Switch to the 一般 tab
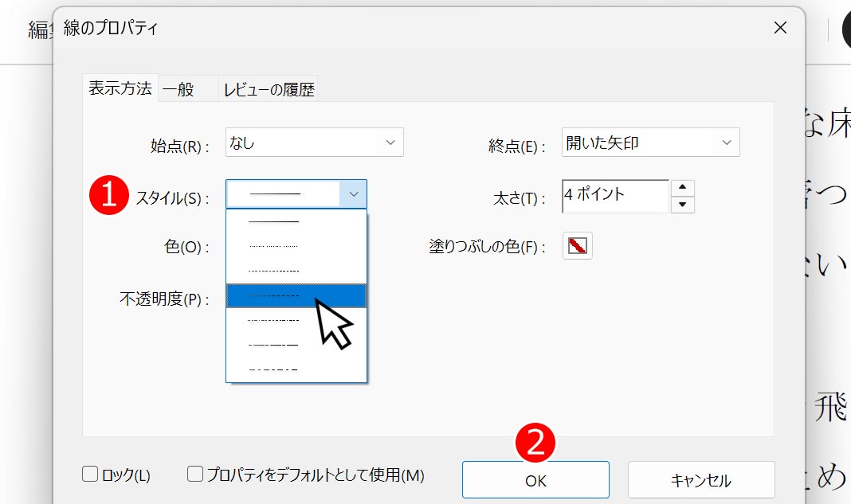851x504 pixels. (179, 89)
